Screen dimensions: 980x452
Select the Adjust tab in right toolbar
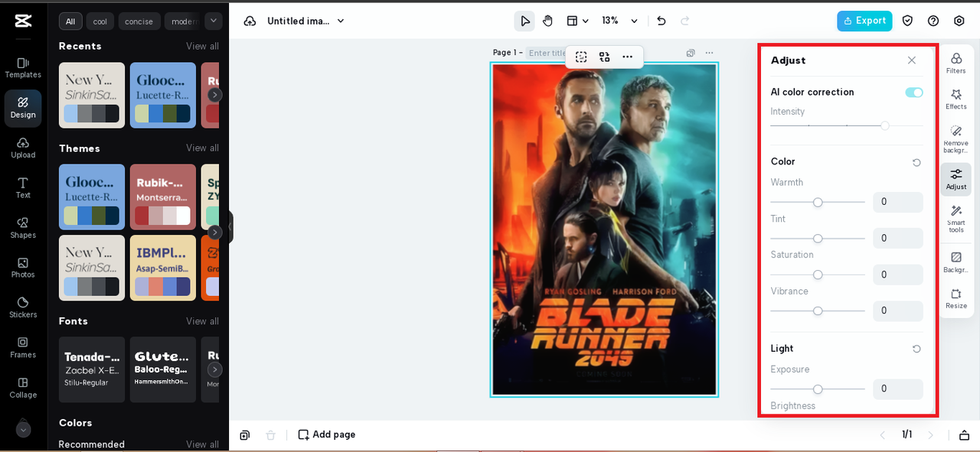point(956,179)
